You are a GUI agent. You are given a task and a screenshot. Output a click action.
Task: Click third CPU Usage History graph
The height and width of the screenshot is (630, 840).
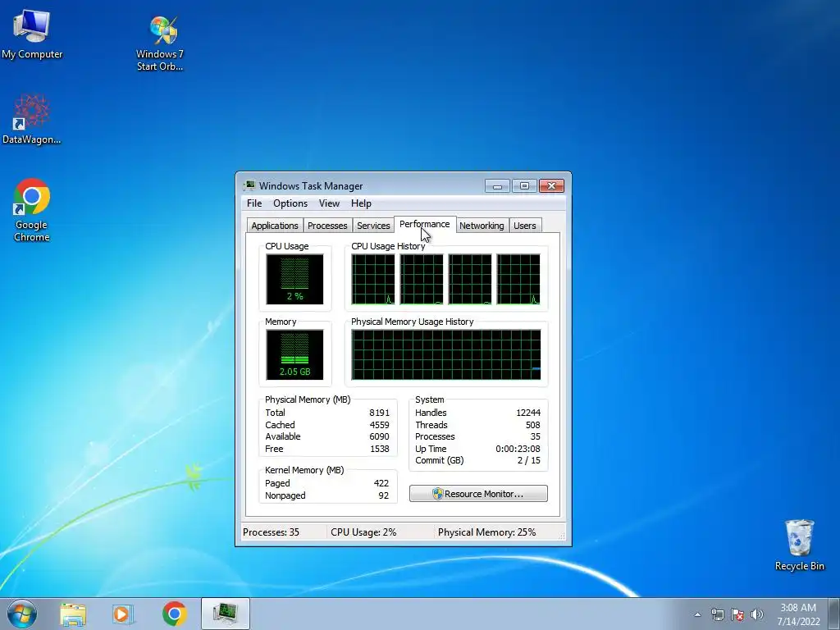click(470, 279)
